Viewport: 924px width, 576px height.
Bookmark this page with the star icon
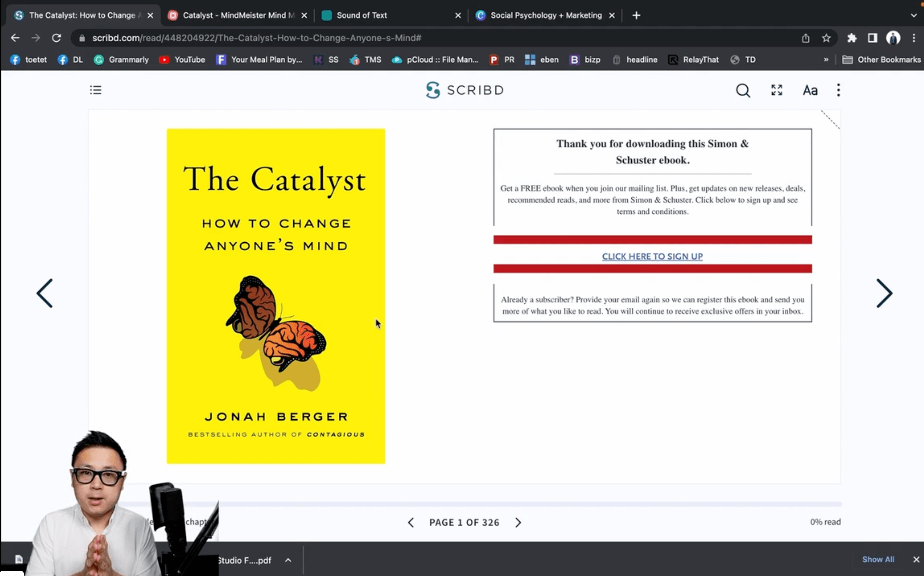click(x=826, y=38)
